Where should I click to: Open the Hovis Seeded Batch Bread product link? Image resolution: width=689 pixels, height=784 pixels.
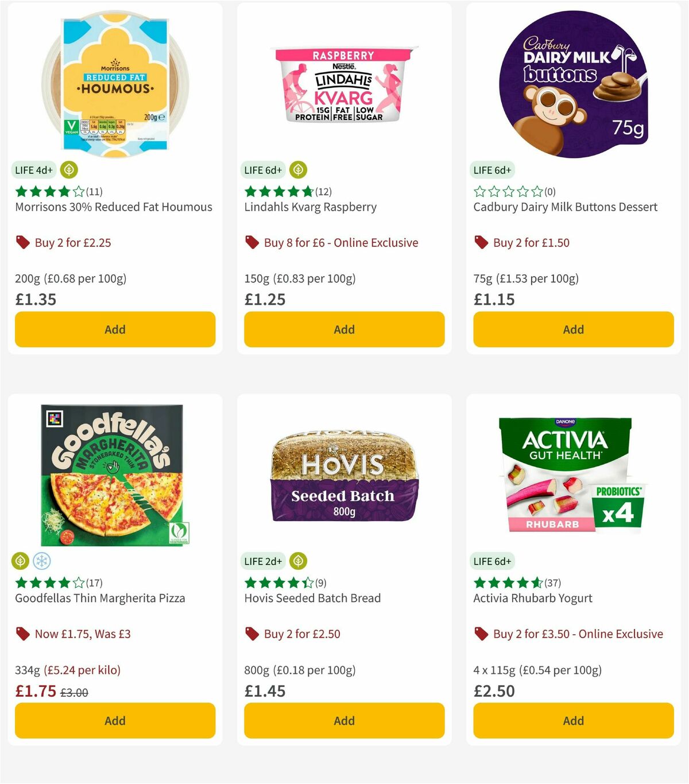[x=312, y=598]
